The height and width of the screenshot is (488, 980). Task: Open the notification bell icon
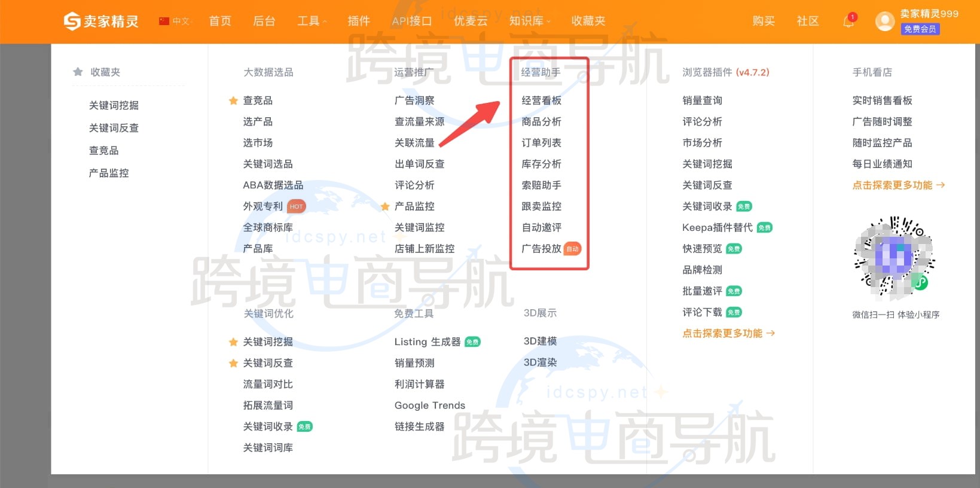(848, 22)
